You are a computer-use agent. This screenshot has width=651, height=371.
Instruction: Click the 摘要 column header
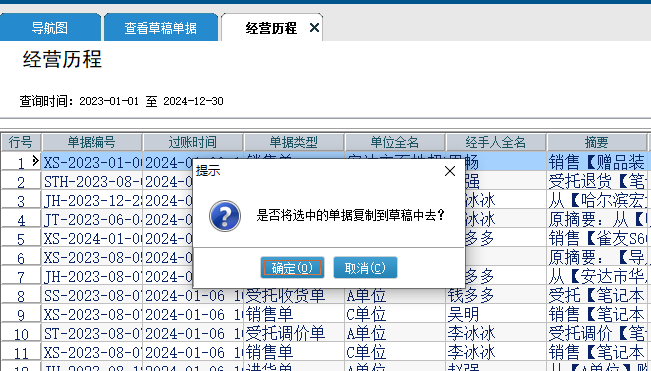(597, 142)
